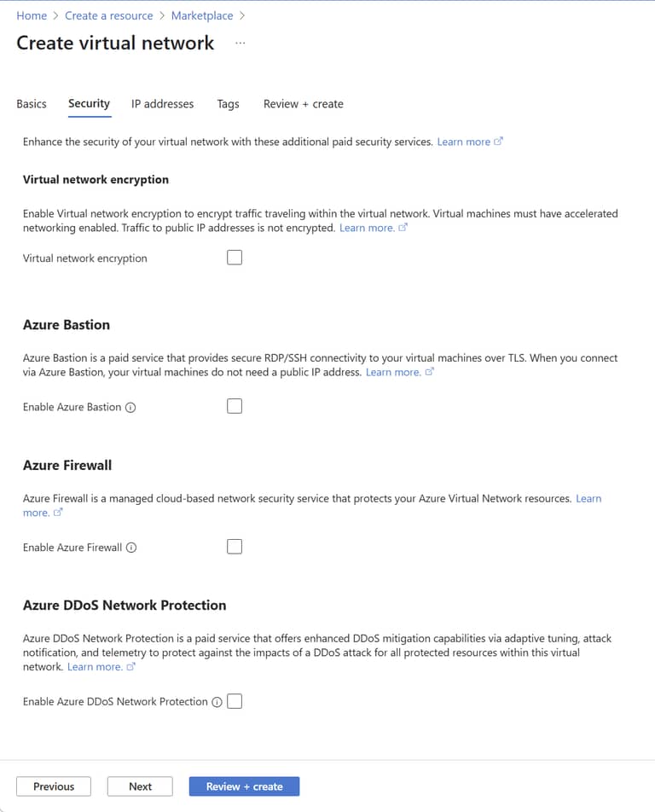The width and height of the screenshot is (655, 812).
Task: Check the Enable Azure Firewall box
Action: (235, 546)
